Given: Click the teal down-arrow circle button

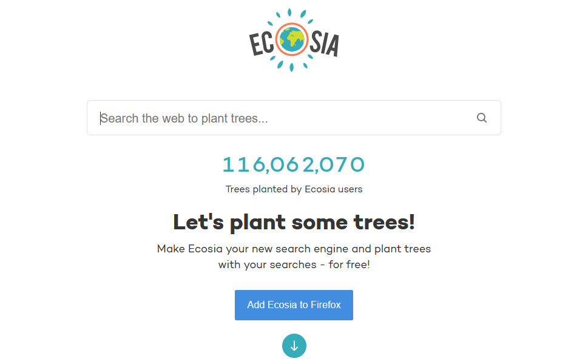Looking at the screenshot, I should coord(294,346).
